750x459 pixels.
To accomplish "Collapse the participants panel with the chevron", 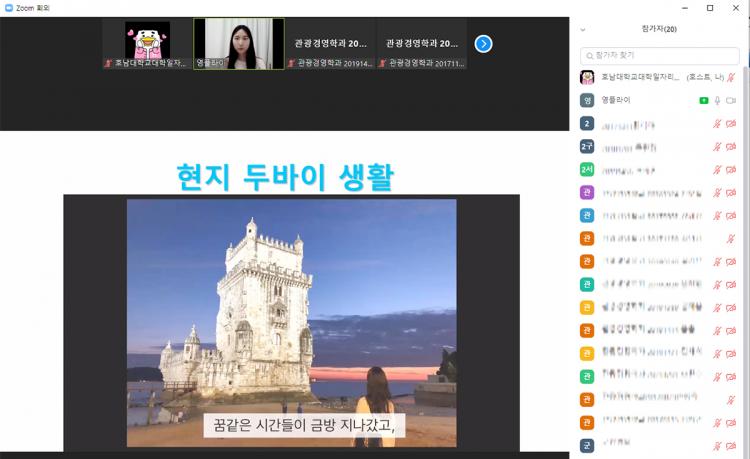I will point(583,30).
